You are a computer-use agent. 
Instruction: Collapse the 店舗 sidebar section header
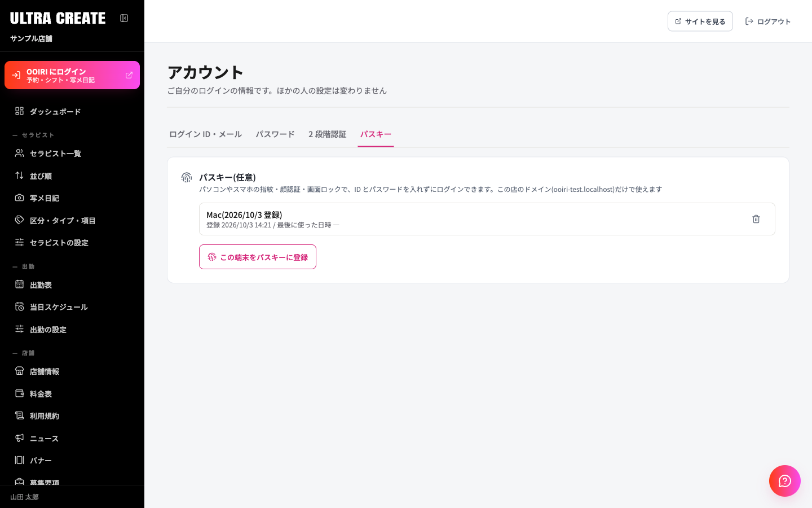click(x=24, y=353)
